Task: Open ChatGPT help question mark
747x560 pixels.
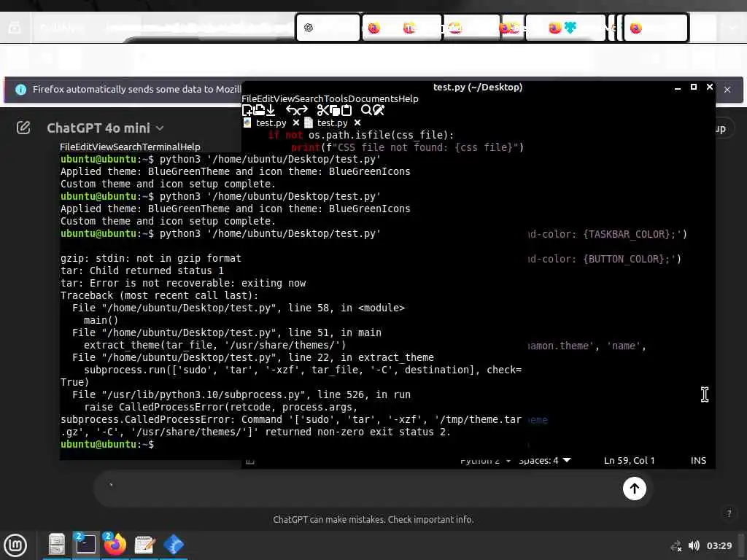Action: (729, 513)
